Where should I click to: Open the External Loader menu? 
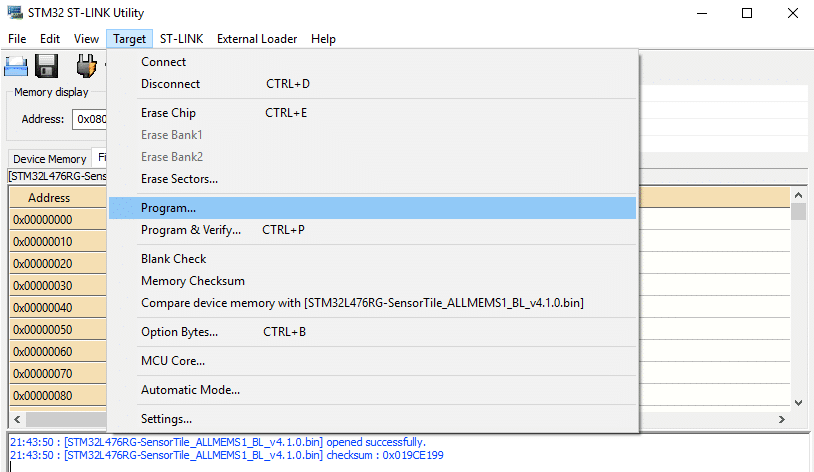[x=257, y=39]
